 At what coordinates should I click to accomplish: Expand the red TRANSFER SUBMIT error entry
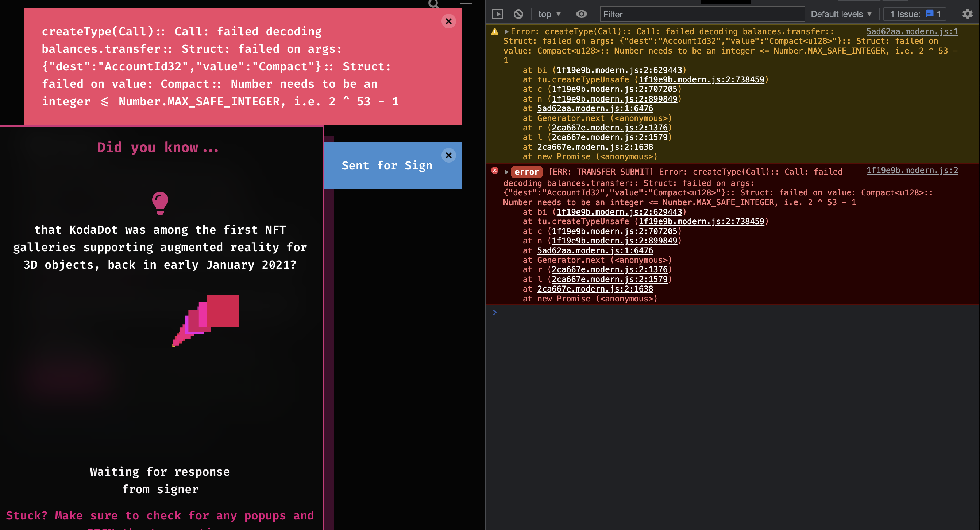tap(506, 172)
